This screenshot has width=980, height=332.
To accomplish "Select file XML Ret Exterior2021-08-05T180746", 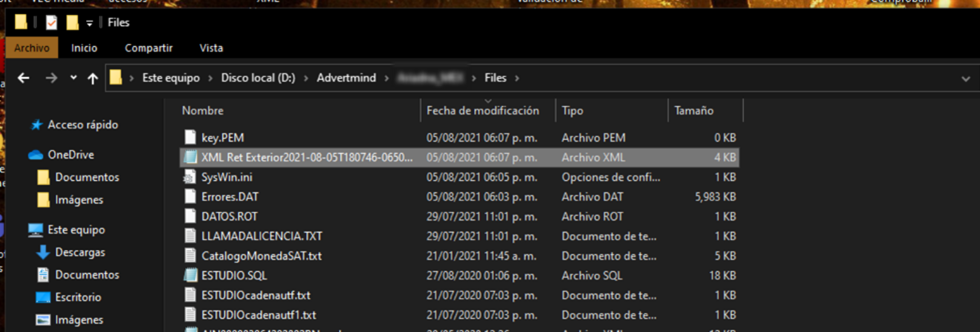I will (x=307, y=157).
